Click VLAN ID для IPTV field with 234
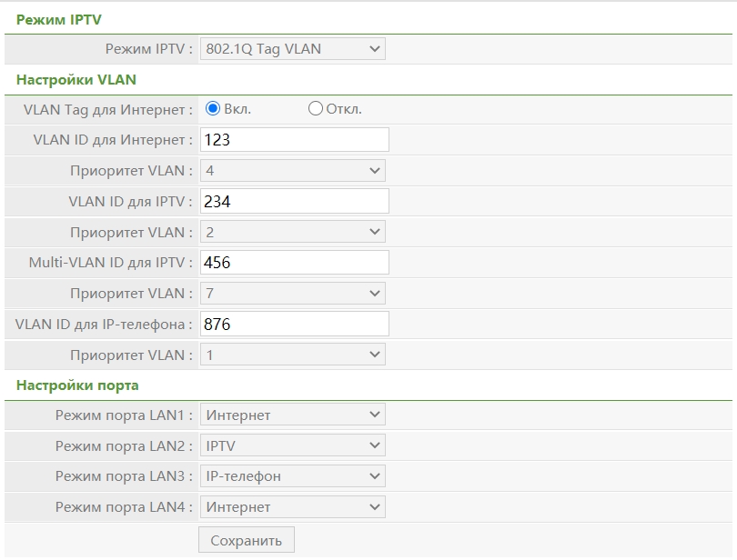Viewport: 737px width, 560px height. pos(294,201)
